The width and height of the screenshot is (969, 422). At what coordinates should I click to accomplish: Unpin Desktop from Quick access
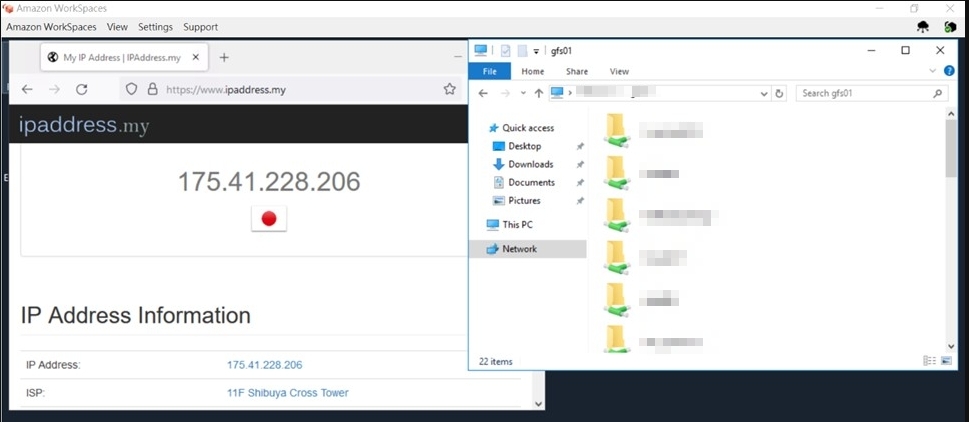point(580,147)
